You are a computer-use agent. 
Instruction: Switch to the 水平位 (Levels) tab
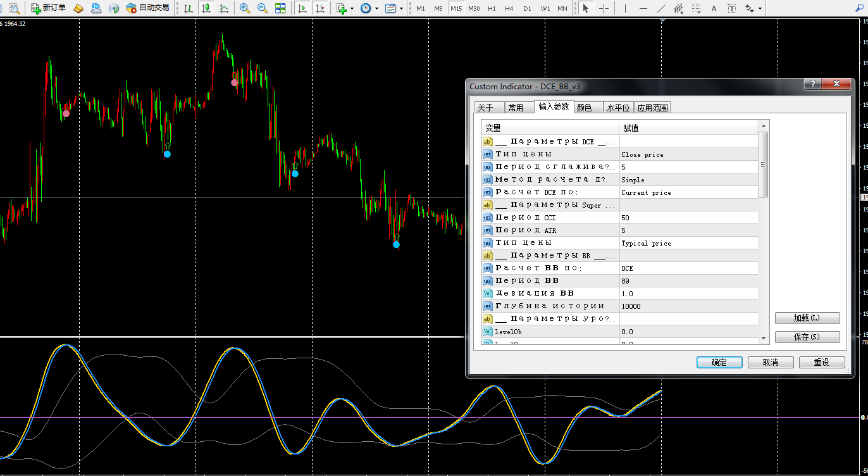click(x=618, y=108)
